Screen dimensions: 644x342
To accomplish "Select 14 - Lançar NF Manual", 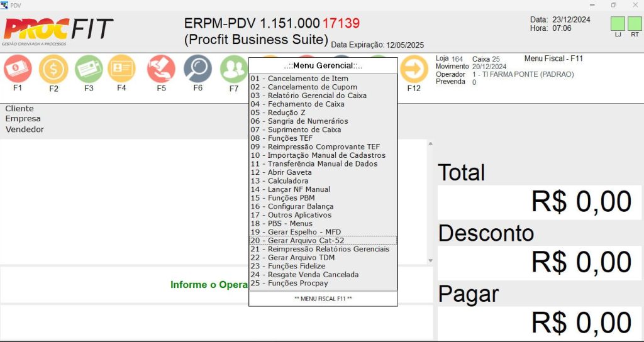I will tap(323, 189).
